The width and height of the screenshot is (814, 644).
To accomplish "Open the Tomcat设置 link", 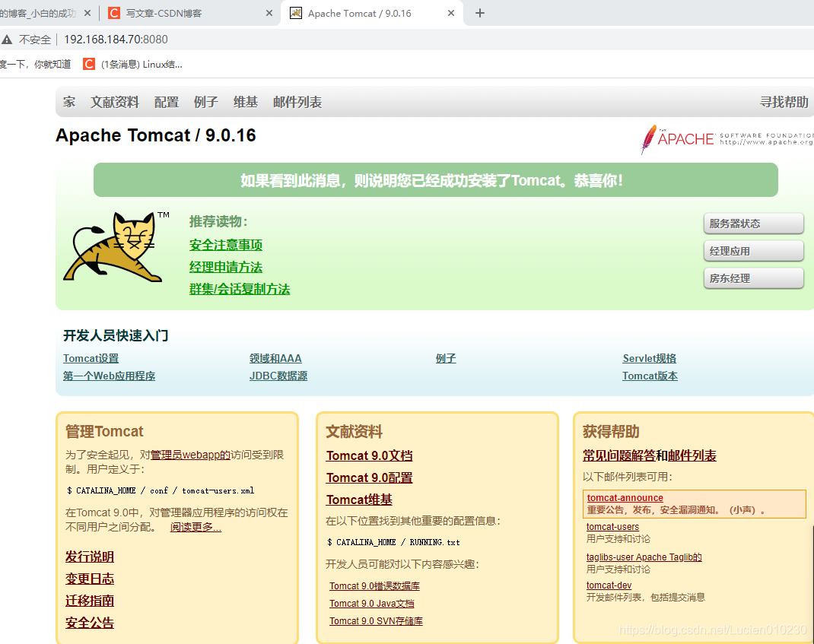I will click(91, 359).
